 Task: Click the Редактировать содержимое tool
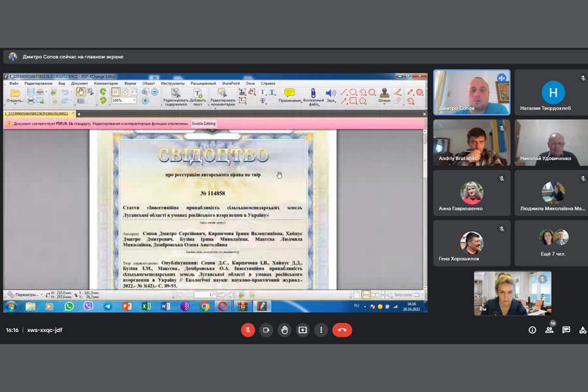[176, 97]
